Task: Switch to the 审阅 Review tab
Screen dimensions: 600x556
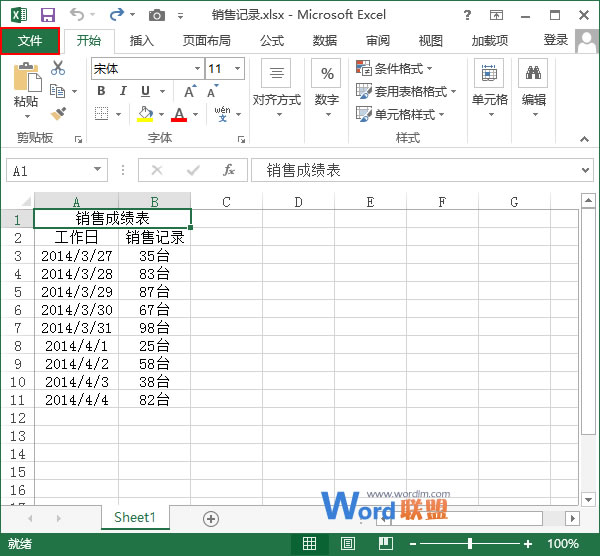Action: (x=378, y=41)
